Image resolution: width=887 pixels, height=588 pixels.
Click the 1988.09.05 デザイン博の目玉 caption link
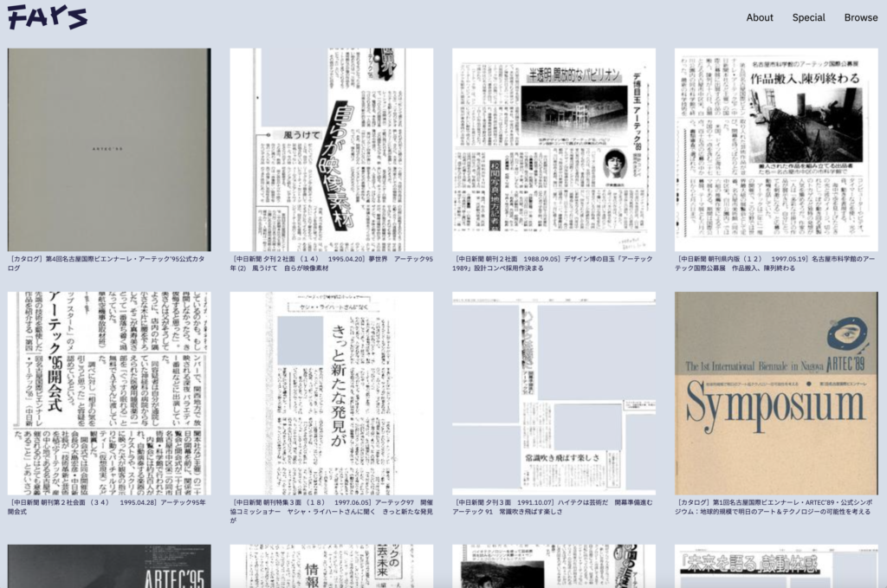tap(552, 262)
